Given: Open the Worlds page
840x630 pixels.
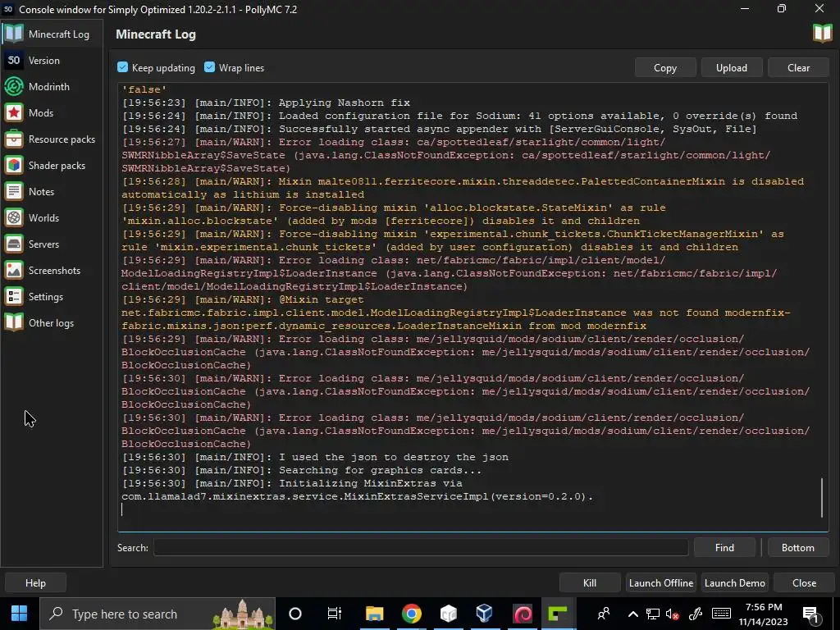Looking at the screenshot, I should pos(52,218).
